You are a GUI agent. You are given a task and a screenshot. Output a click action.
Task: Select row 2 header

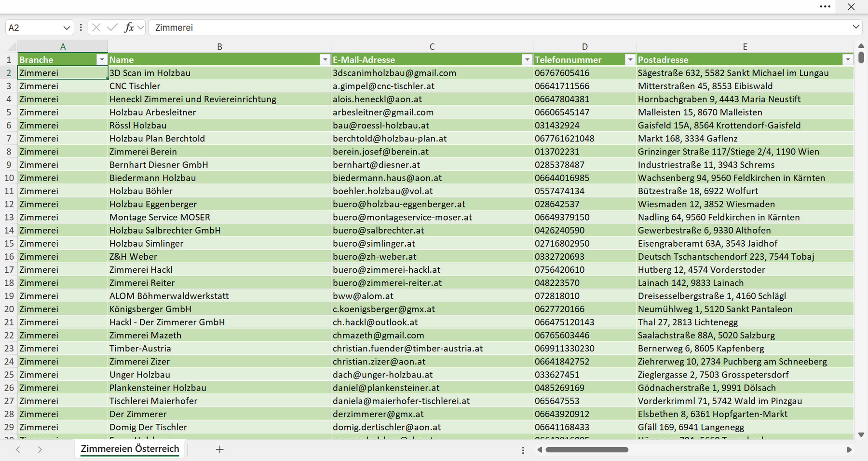9,73
